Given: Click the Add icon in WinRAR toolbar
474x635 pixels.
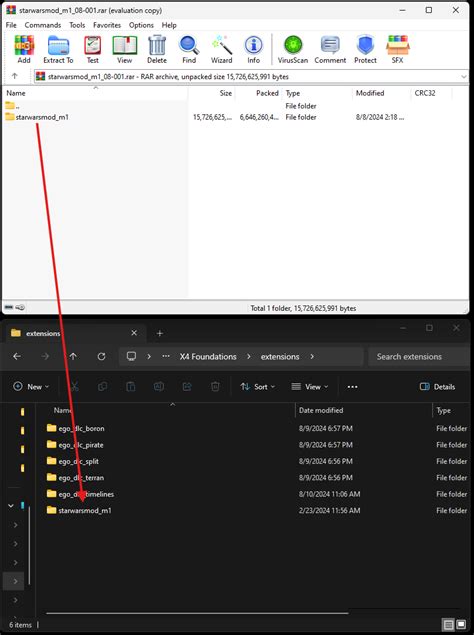Looking at the screenshot, I should 24,49.
